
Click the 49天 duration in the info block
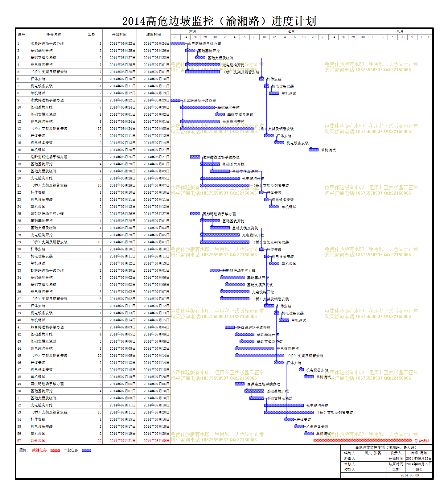point(419,470)
